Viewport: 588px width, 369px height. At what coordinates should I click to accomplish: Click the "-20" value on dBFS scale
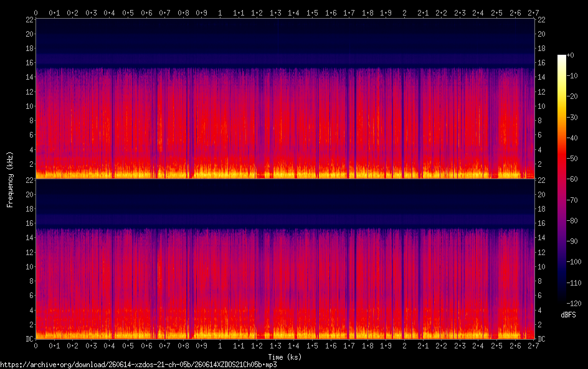tap(572, 96)
